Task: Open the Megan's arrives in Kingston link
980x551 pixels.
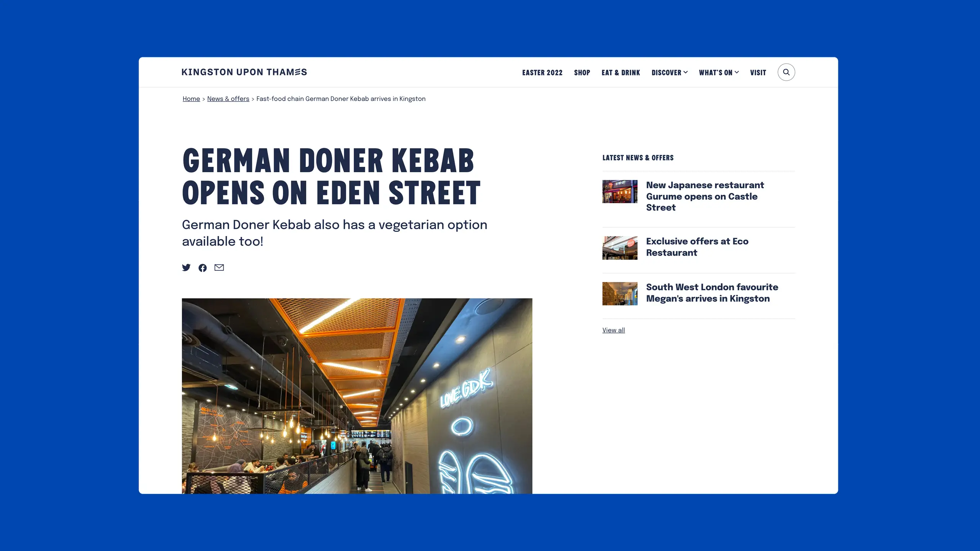Action: tap(712, 293)
